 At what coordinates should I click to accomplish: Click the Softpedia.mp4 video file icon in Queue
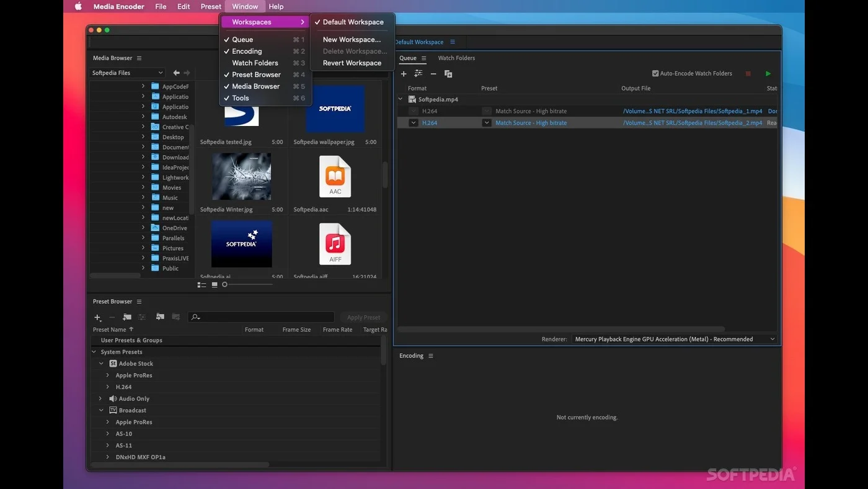tap(412, 99)
